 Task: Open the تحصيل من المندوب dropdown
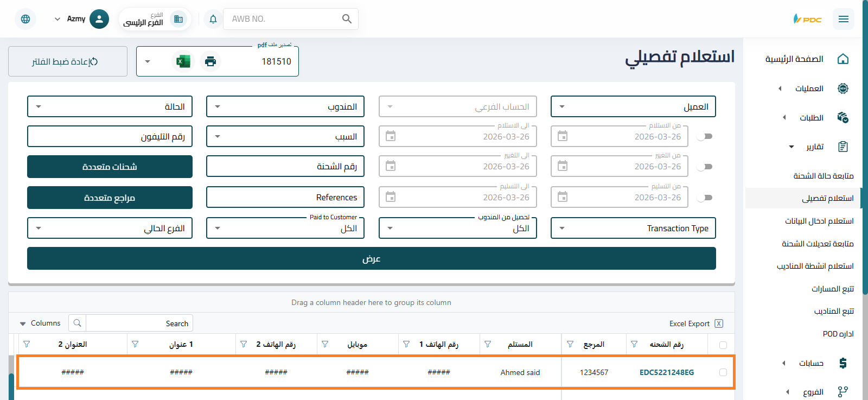coord(458,228)
